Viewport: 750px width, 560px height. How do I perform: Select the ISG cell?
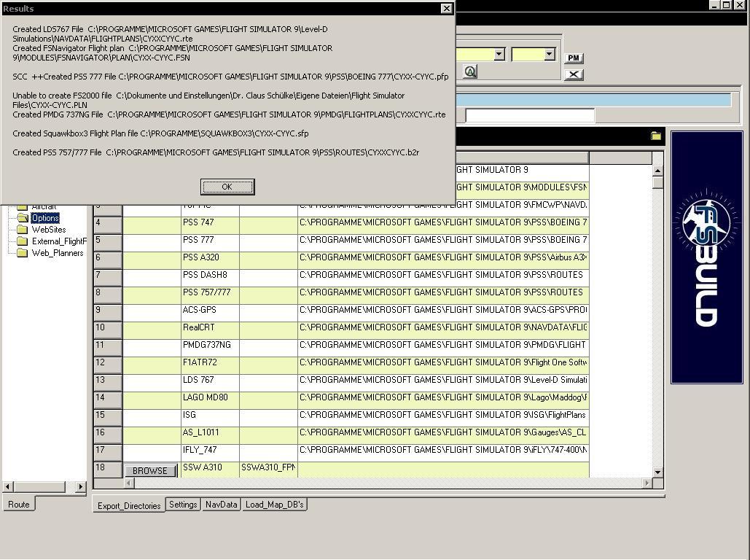(210, 418)
